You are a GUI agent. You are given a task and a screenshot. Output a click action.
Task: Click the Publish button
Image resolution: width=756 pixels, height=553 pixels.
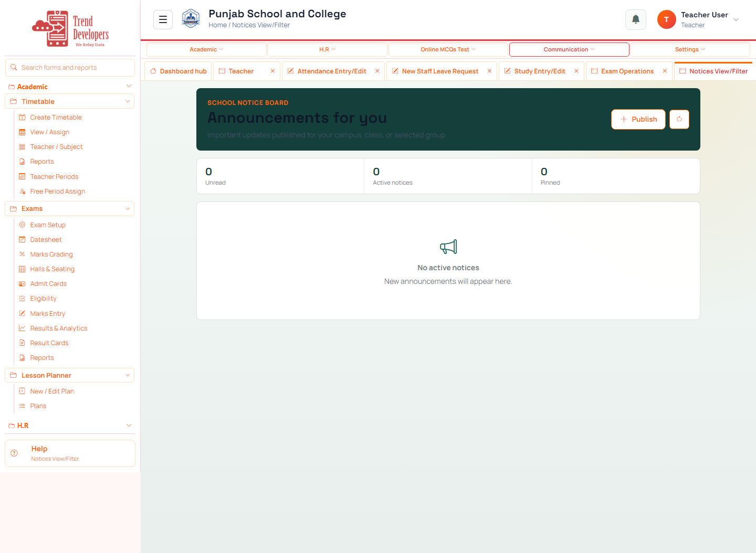(x=638, y=119)
